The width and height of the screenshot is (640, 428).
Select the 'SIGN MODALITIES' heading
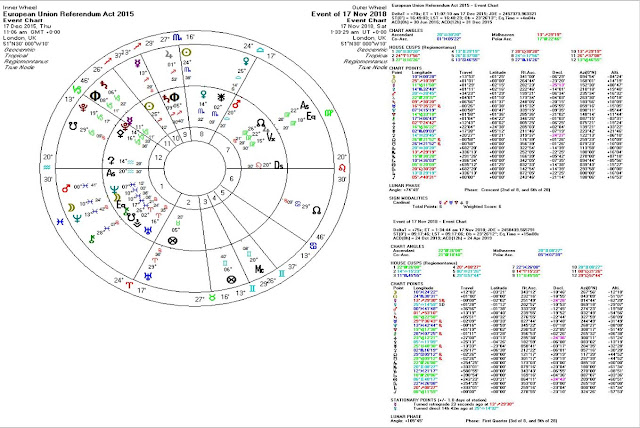click(x=408, y=198)
